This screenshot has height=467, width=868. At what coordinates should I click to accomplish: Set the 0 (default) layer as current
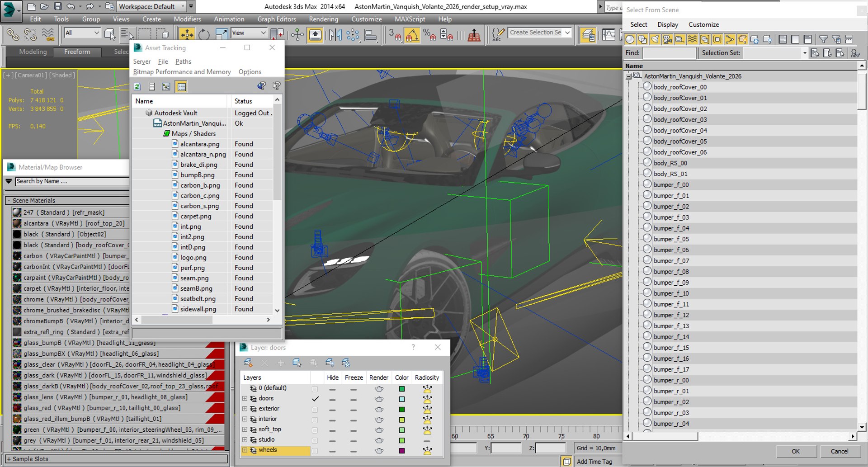point(315,389)
